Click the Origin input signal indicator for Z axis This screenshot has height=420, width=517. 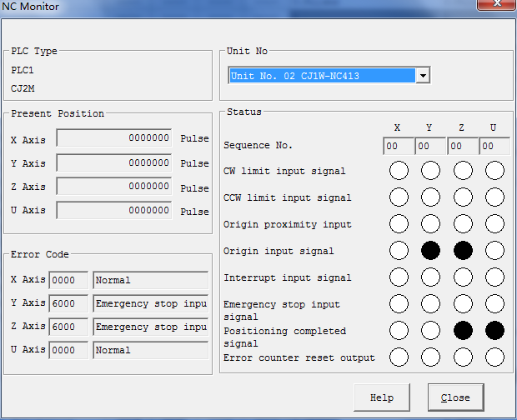coord(463,251)
